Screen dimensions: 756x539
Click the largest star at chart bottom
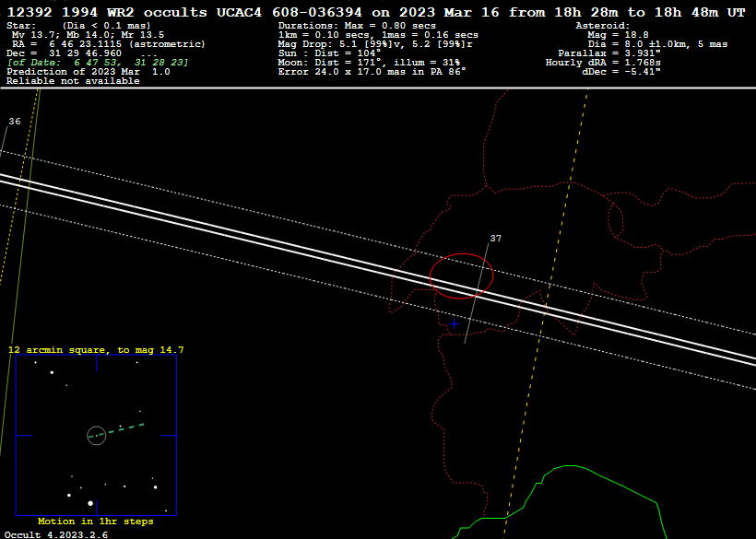tap(90, 503)
